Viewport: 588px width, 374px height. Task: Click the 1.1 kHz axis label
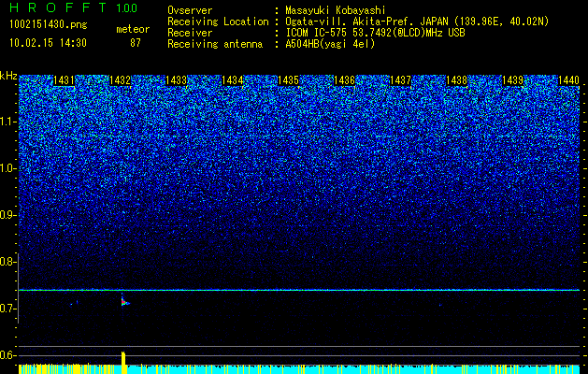point(7,122)
